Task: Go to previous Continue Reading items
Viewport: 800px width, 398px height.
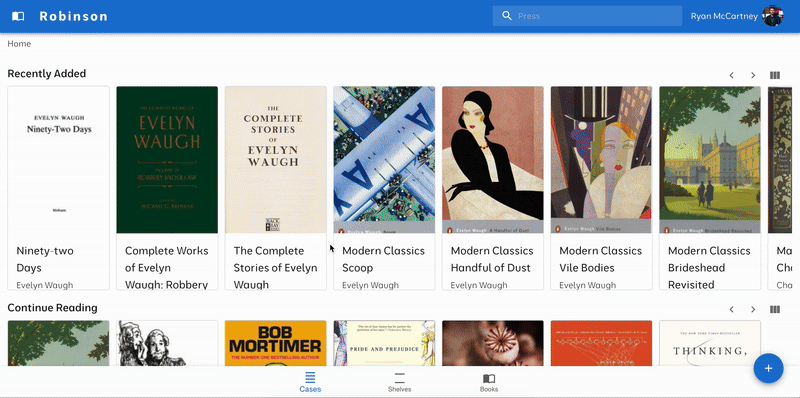Action: tap(732, 309)
